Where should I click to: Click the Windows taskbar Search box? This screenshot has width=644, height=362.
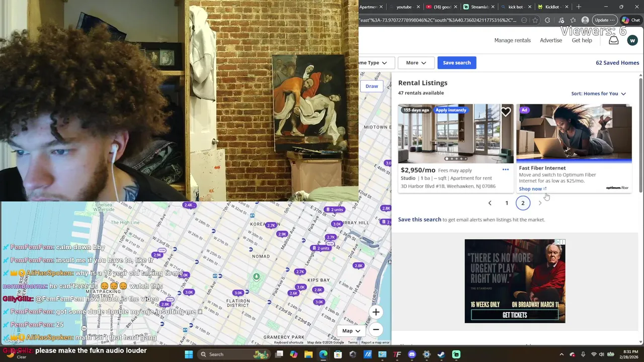pos(234,354)
